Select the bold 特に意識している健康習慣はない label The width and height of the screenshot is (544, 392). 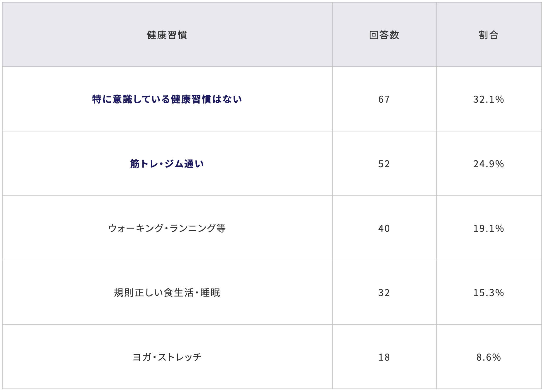pyautogui.click(x=167, y=99)
